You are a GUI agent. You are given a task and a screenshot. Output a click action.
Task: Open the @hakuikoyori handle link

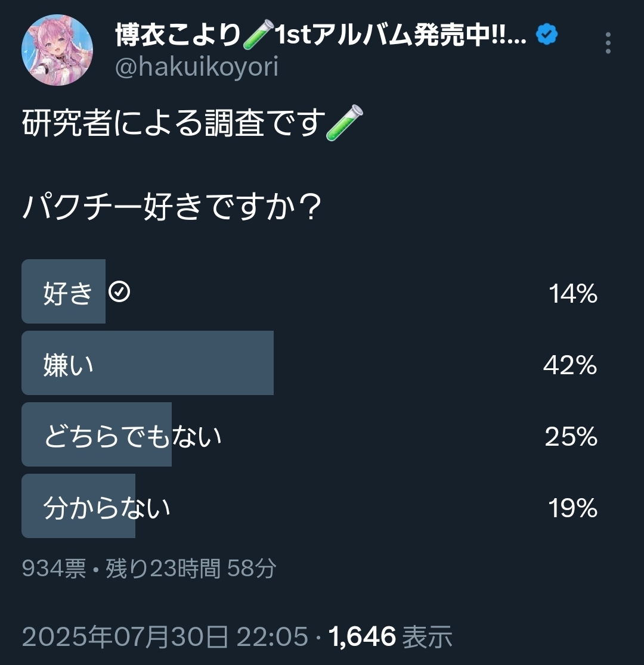click(197, 67)
